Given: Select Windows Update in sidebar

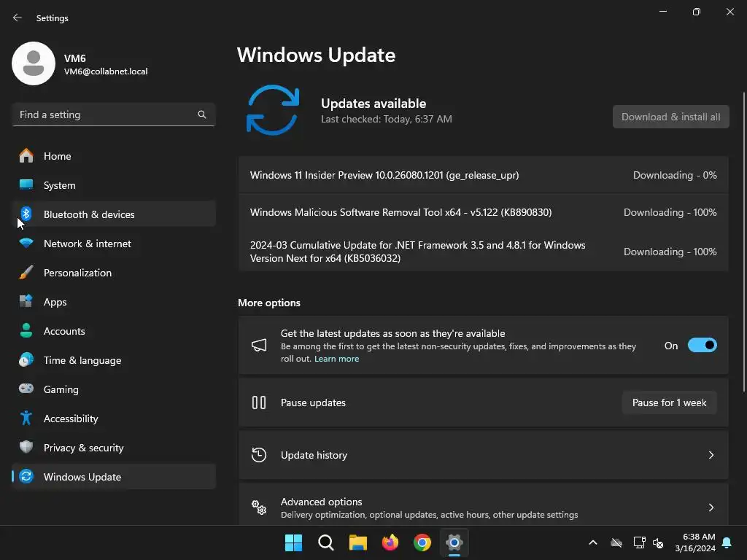Looking at the screenshot, I should click(114, 476).
